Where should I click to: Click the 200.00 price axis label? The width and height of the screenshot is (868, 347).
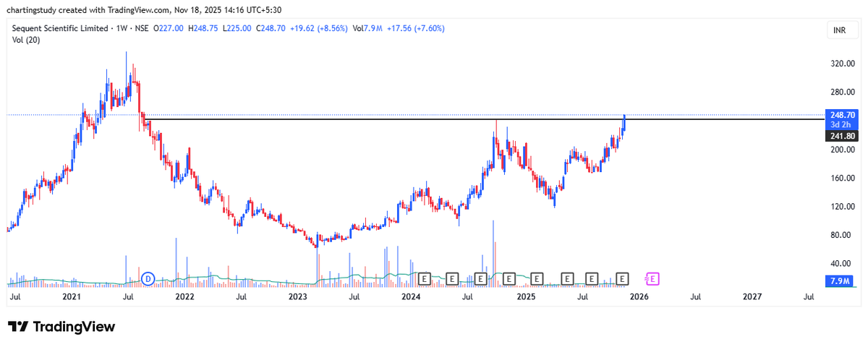(x=843, y=150)
